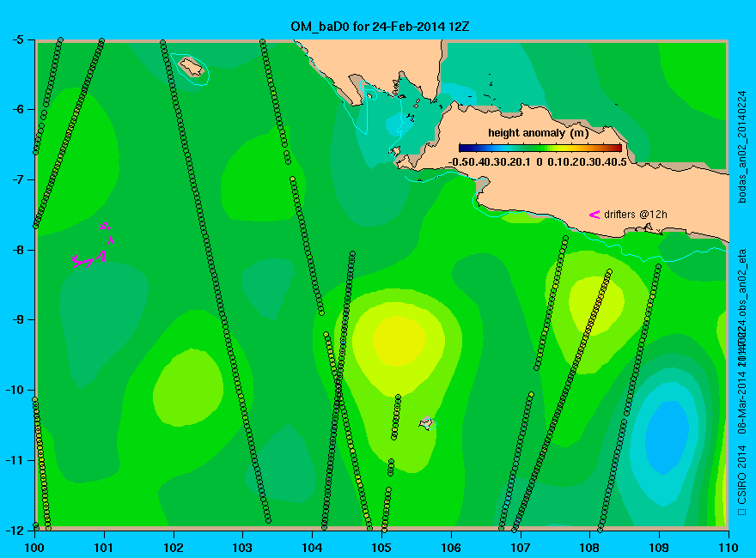The image size is (756, 558).
Task: Click the small island near 105.6E 10.5S
Action: 426,423
